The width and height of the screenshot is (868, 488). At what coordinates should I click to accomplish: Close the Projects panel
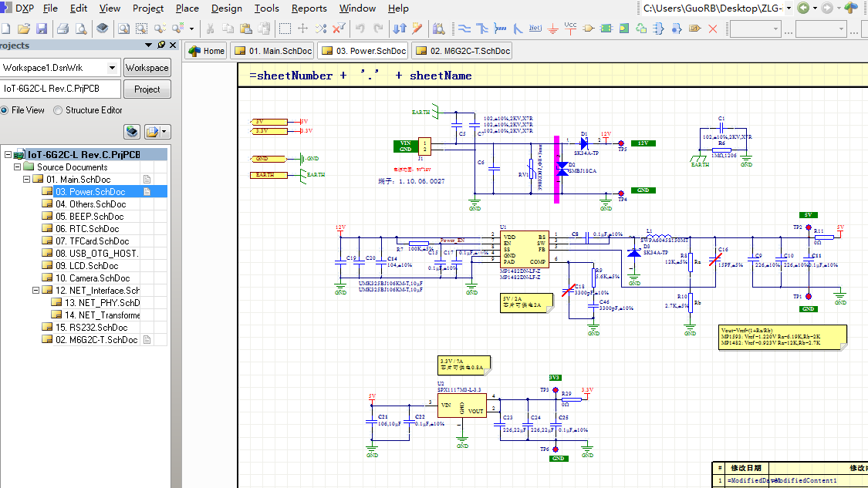(x=174, y=45)
